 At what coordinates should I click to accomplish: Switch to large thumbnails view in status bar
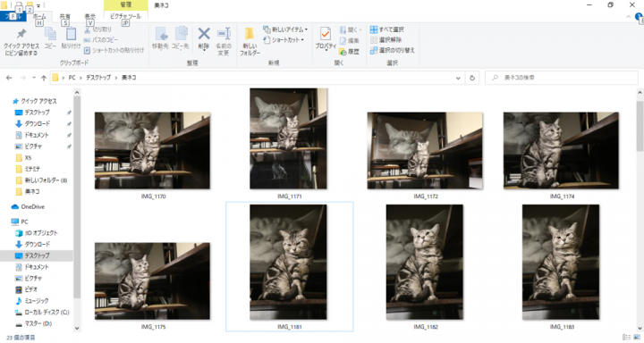coord(637,338)
